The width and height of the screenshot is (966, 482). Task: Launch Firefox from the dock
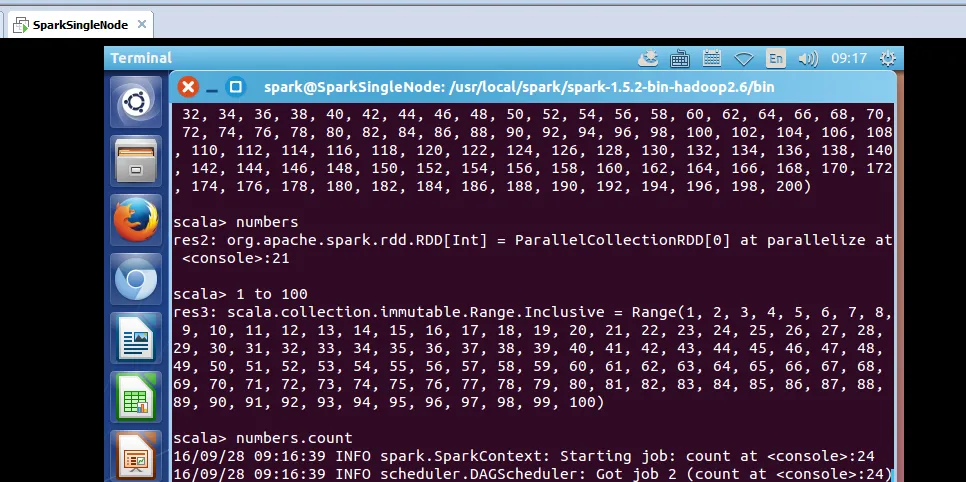point(136,220)
